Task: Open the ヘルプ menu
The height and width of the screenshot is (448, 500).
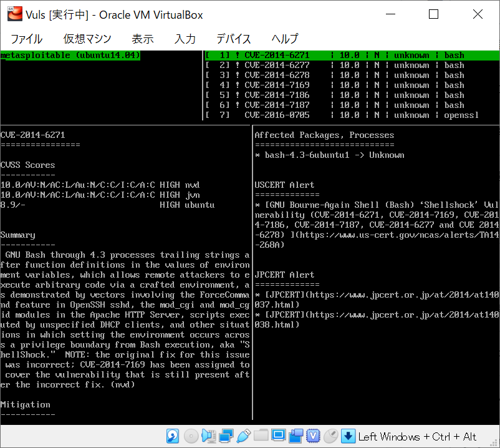Action: point(285,39)
